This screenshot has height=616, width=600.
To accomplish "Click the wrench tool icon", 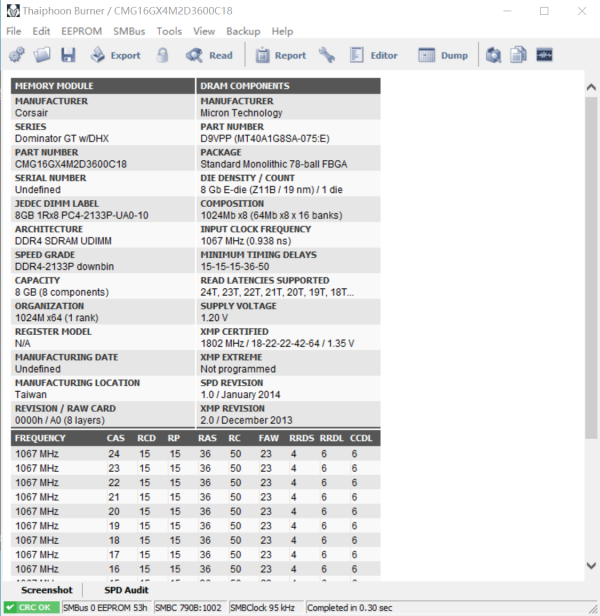I will pyautogui.click(x=327, y=55).
